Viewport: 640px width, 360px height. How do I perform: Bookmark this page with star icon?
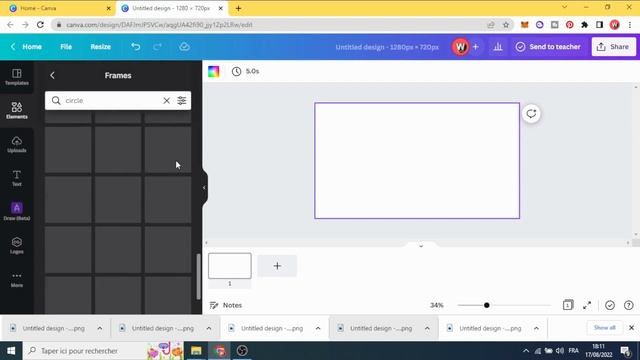pyautogui.click(x=506, y=25)
